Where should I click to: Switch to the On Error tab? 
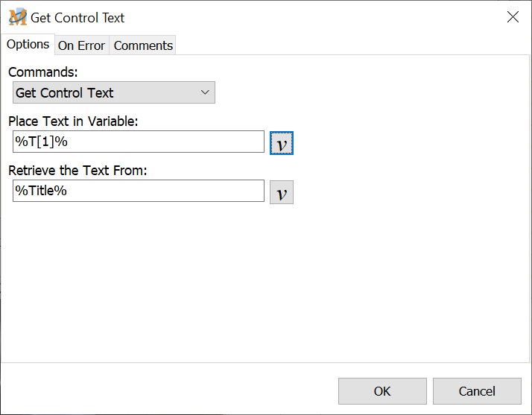(x=81, y=45)
